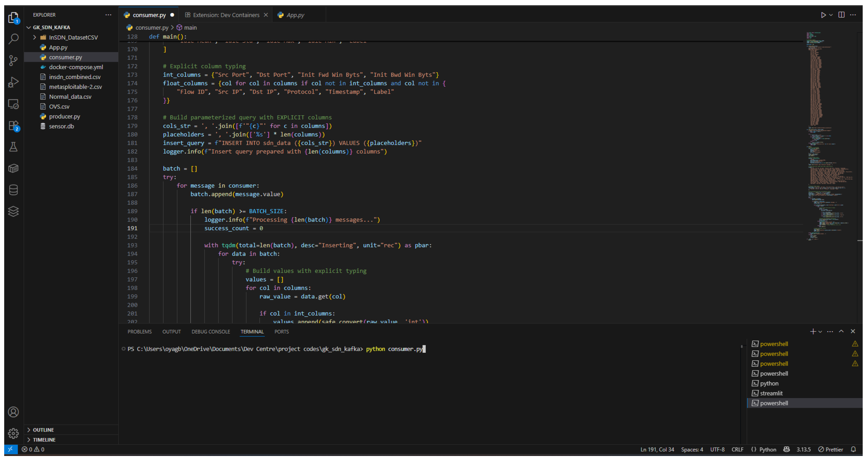Image resolution: width=868 pixels, height=461 pixels.
Task: Select the streamlit terminal instance
Action: coord(771,393)
